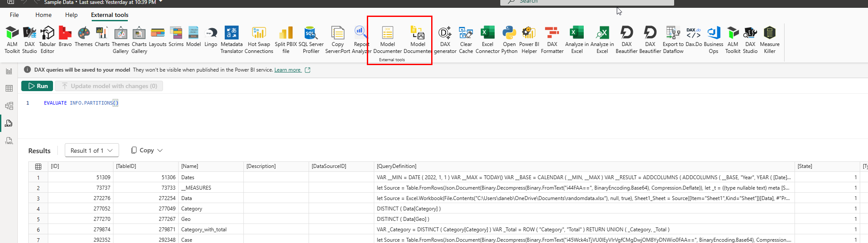Expand the file title dropdown chevron

161,2
